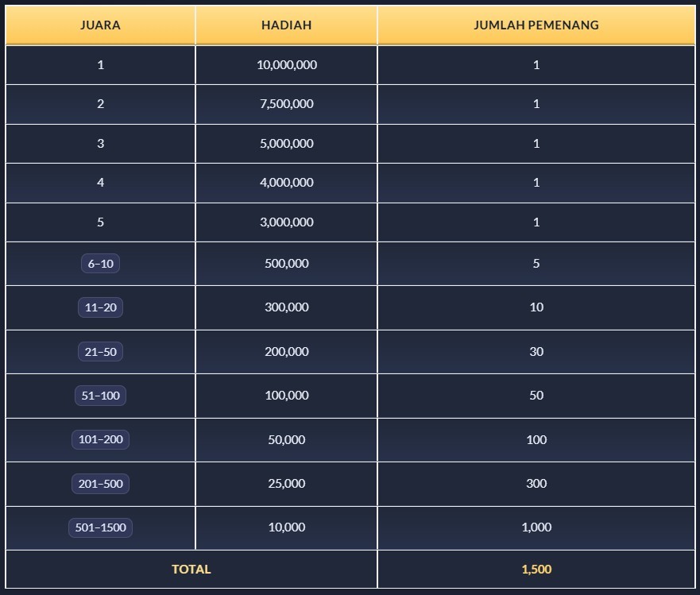Viewport: 700px width, 595px height.
Task: Click the 5,000,000 prize amount
Action: click(x=286, y=144)
